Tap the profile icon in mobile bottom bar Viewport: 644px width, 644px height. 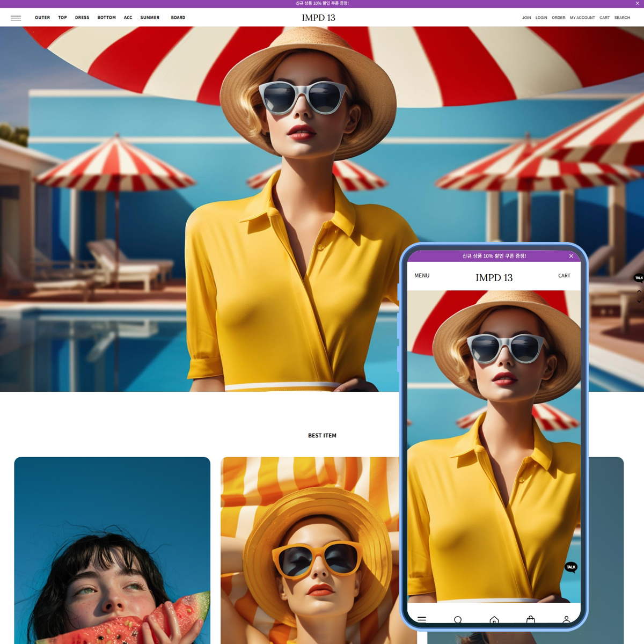pos(566,620)
